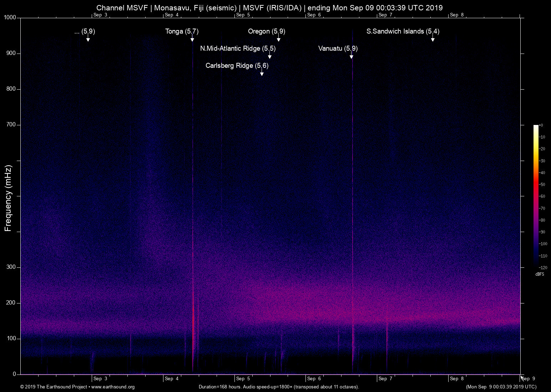
Task: Select the Carlsberg Ridge (5.6) label
Action: click(x=237, y=66)
